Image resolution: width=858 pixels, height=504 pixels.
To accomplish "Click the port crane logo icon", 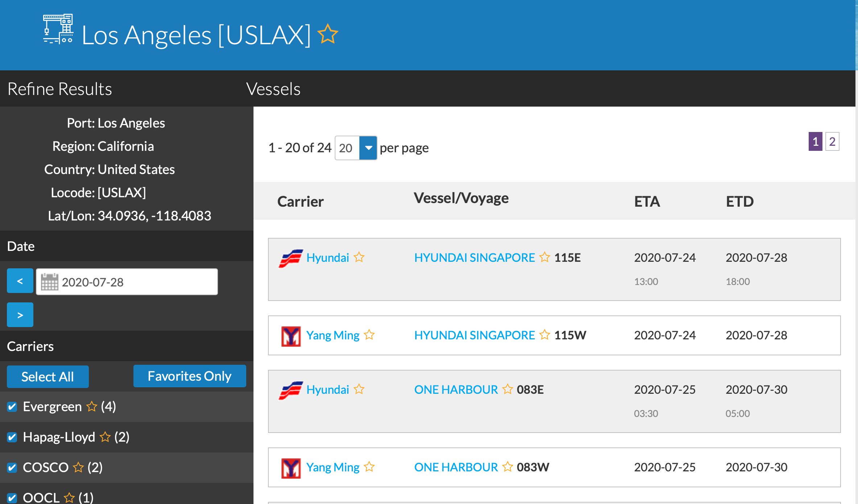I will [58, 29].
